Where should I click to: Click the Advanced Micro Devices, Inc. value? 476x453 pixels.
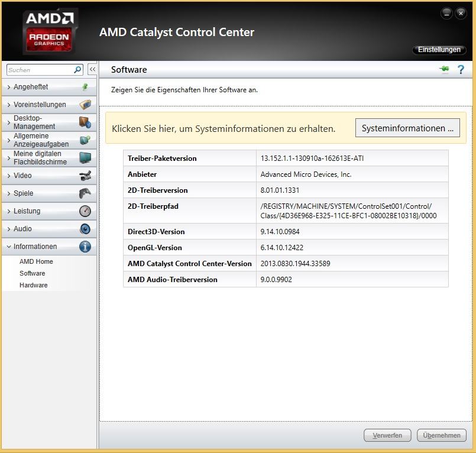(306, 174)
